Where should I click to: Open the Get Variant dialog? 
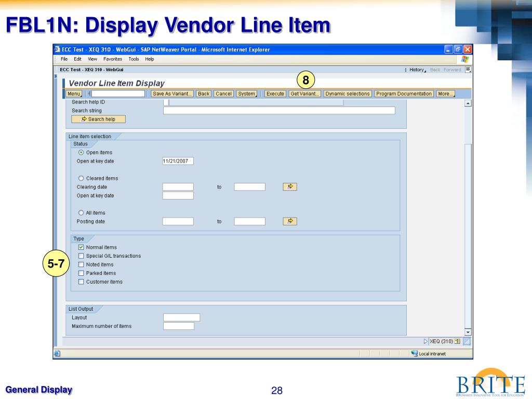pos(304,94)
